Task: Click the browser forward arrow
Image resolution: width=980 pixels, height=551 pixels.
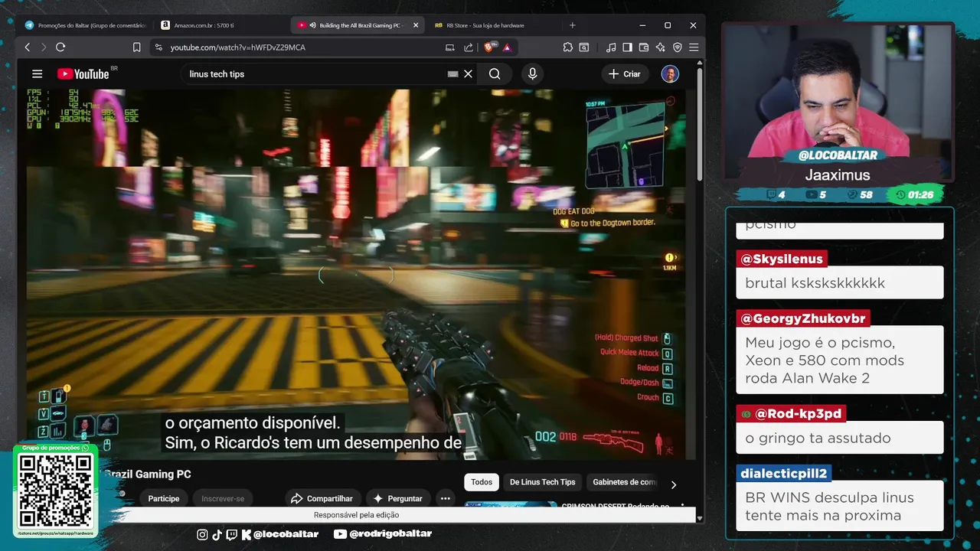Action: click(43, 47)
